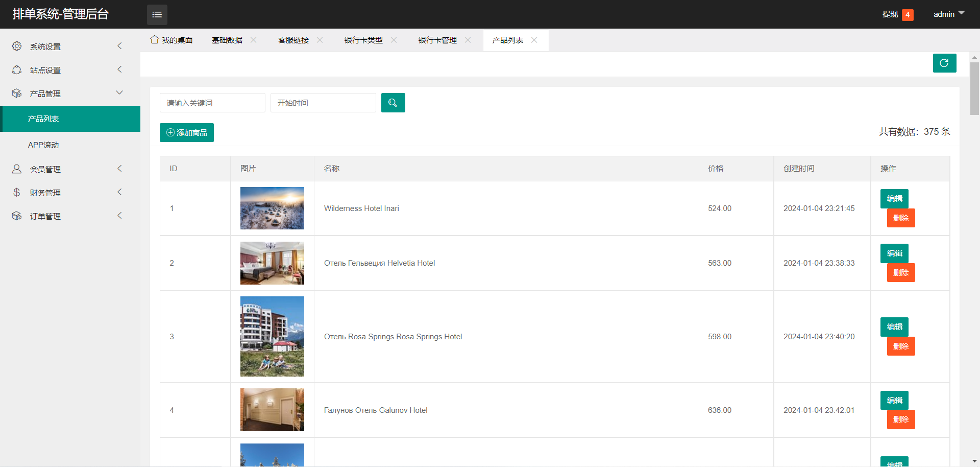Click the 会员管理 user icon
Screen dimensions: 980x467
17,169
